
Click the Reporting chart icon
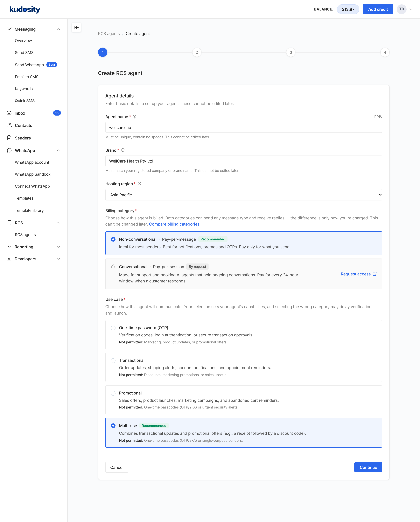pos(9,247)
